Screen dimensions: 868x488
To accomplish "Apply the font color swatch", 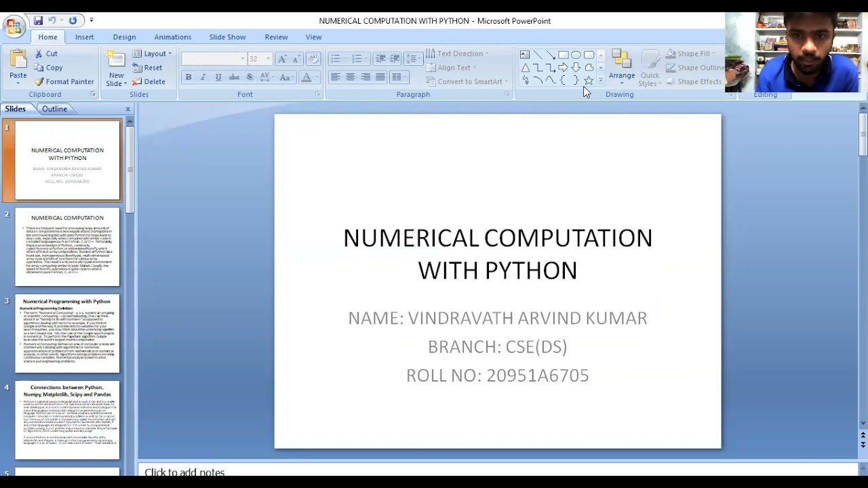I will (x=306, y=77).
